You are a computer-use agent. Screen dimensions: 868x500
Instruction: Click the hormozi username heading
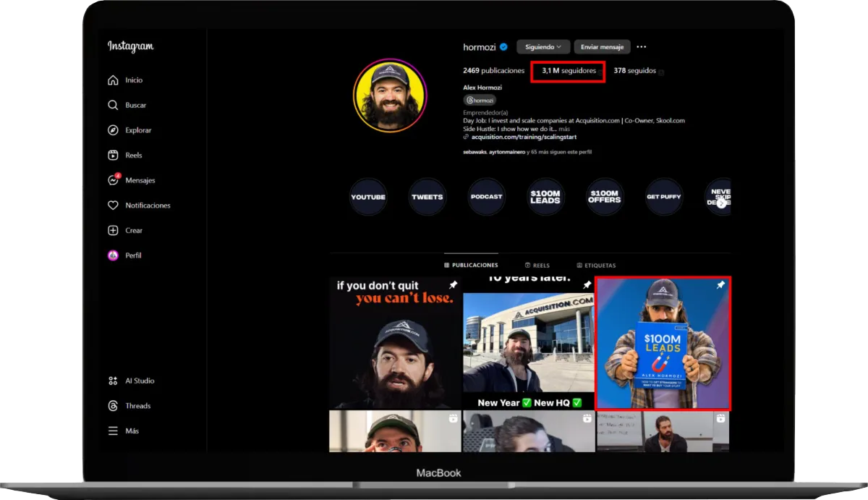point(481,47)
